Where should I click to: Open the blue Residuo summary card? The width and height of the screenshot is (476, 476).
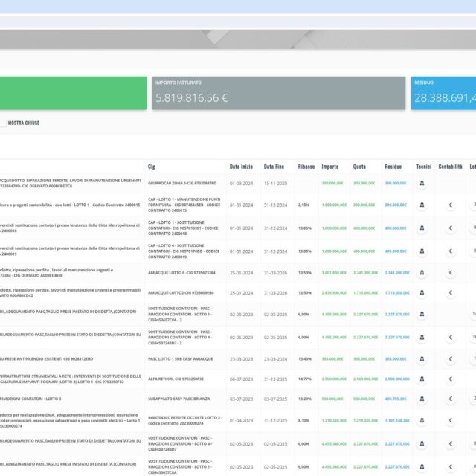(443, 93)
